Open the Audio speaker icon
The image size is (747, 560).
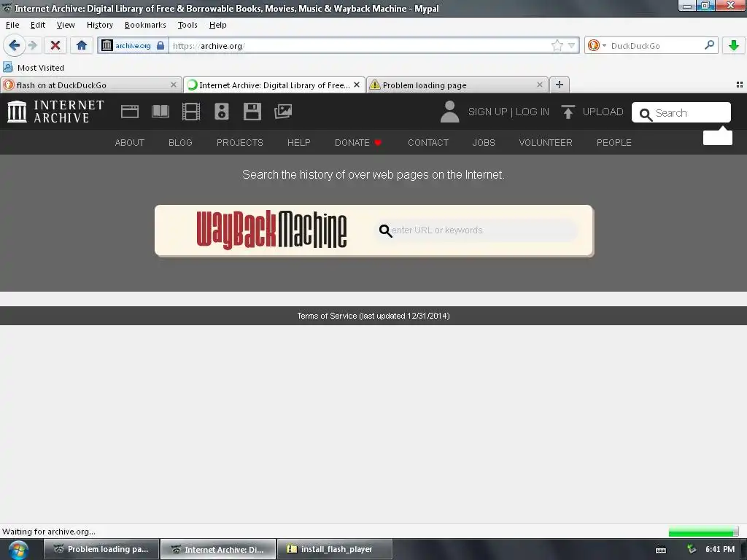(x=222, y=112)
